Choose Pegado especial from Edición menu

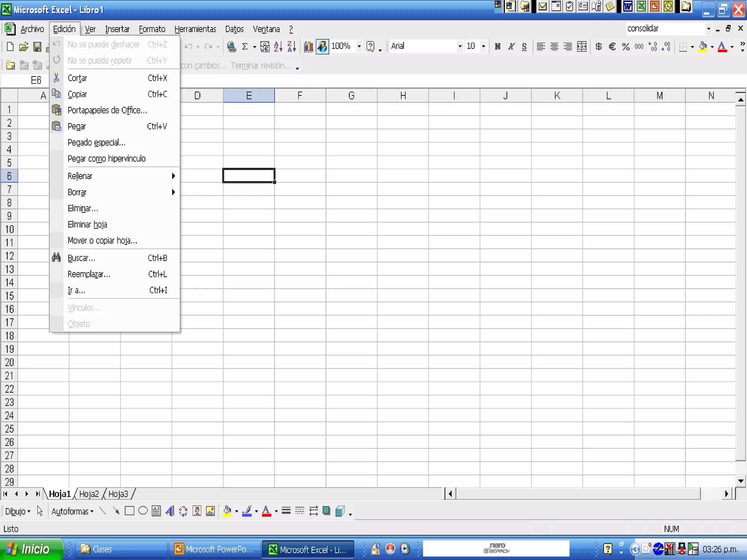pyautogui.click(x=97, y=143)
